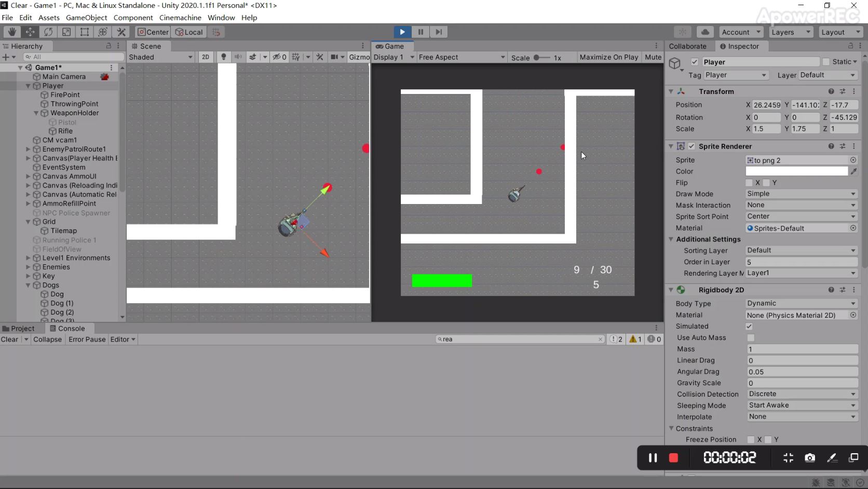Click Maximize On Play
This screenshot has width=868, height=489.
pos(608,57)
